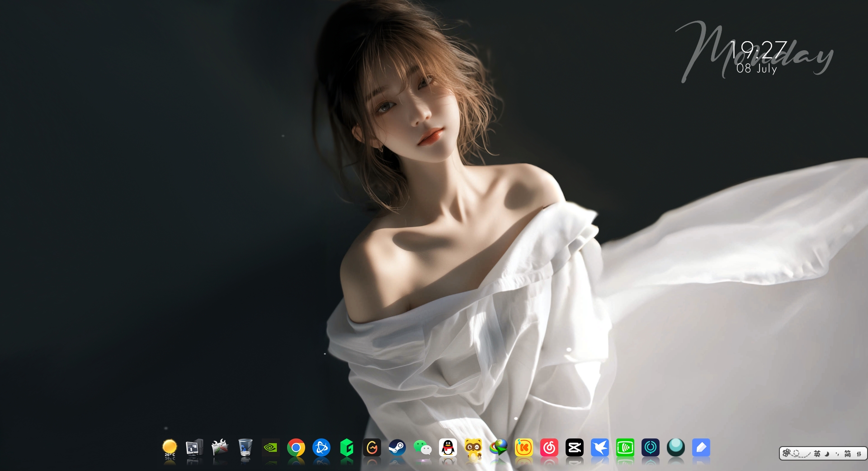Launch CapCut video editor from the dock
Screen dimensions: 868x471
[x=574, y=448]
